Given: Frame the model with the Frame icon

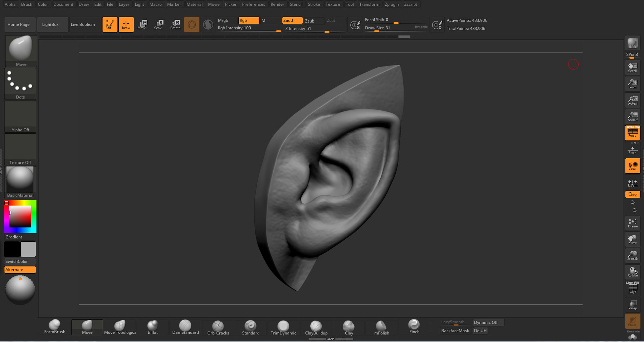Looking at the screenshot, I should [x=632, y=223].
